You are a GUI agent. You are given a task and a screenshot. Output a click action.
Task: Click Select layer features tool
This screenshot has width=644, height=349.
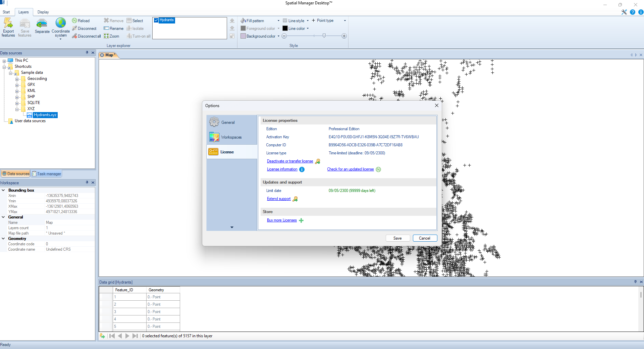click(135, 20)
